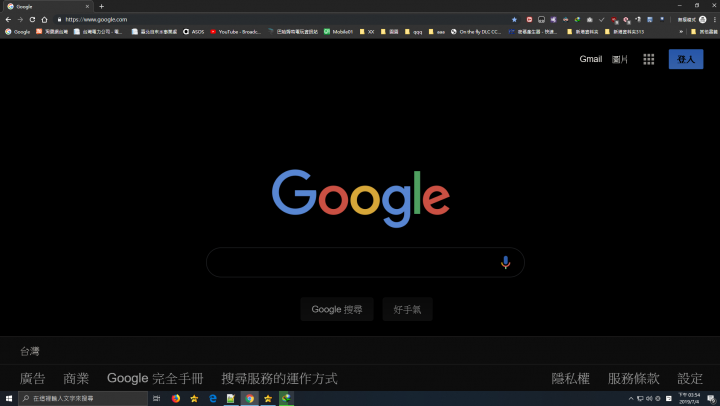Open the Google bookmark

tap(17, 32)
